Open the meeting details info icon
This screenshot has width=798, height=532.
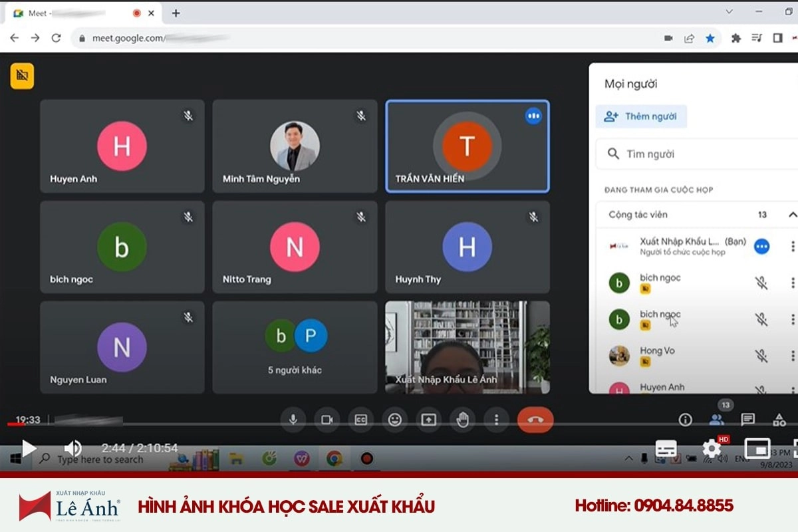click(685, 420)
